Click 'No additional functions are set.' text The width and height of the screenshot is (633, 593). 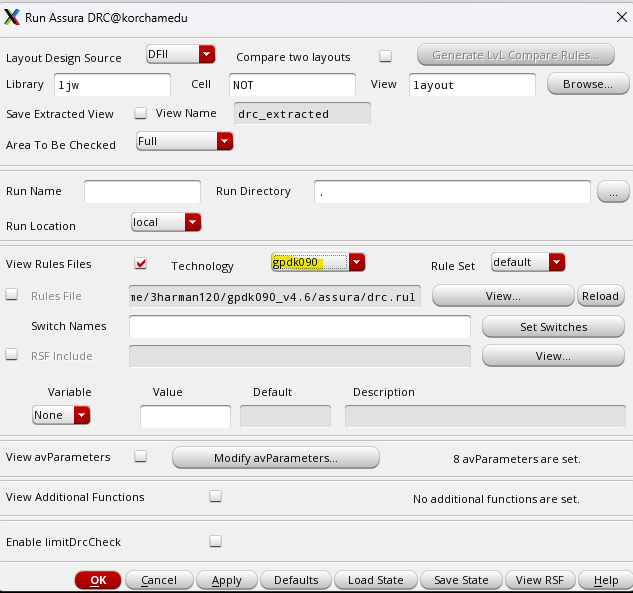click(496, 499)
